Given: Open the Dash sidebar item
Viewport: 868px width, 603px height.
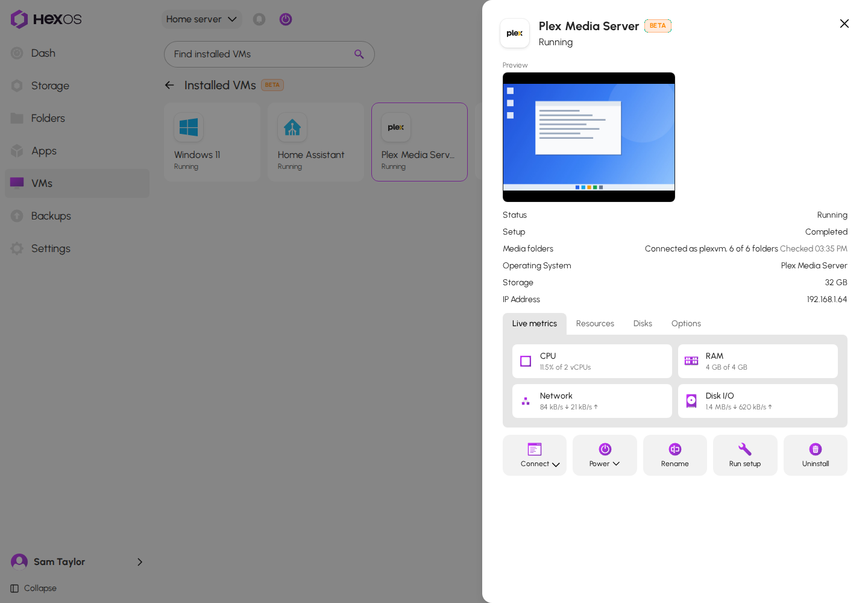Looking at the screenshot, I should 77,53.
